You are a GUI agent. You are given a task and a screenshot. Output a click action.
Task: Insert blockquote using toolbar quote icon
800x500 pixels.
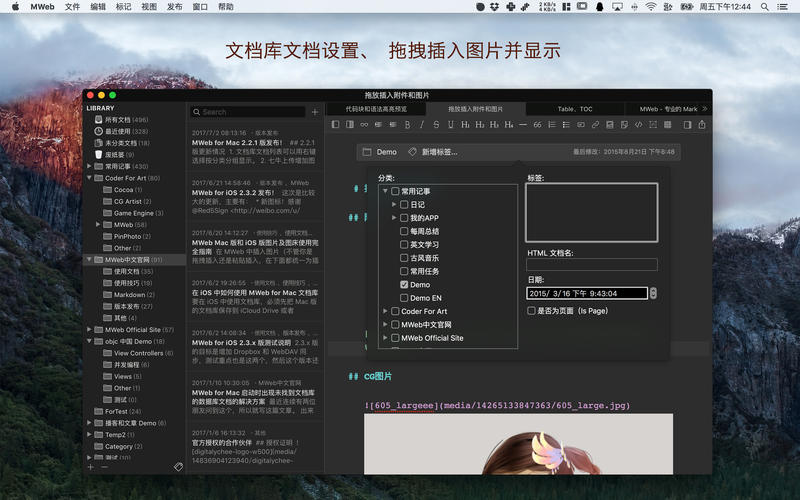[x=537, y=125]
